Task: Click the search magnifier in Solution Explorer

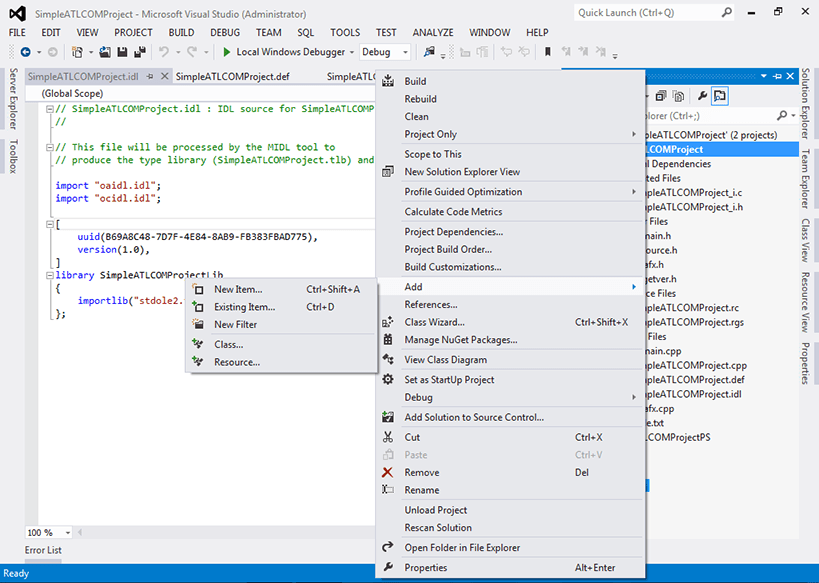Action: coord(782,115)
